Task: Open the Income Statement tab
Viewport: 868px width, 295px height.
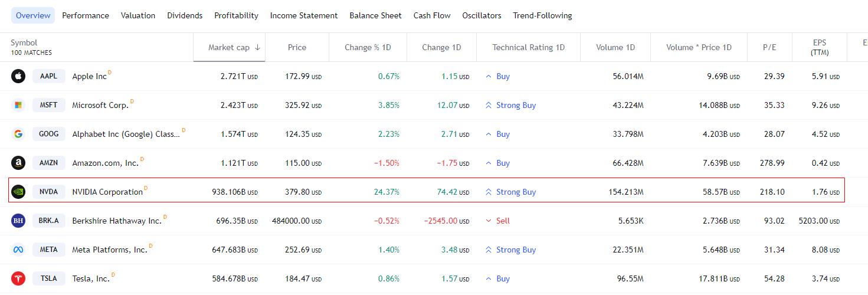Action: point(304,15)
